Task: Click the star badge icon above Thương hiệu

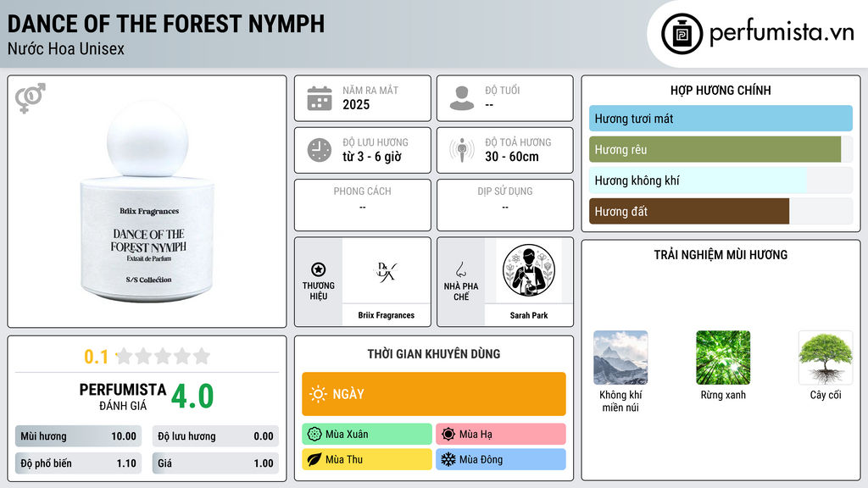Action: (319, 269)
